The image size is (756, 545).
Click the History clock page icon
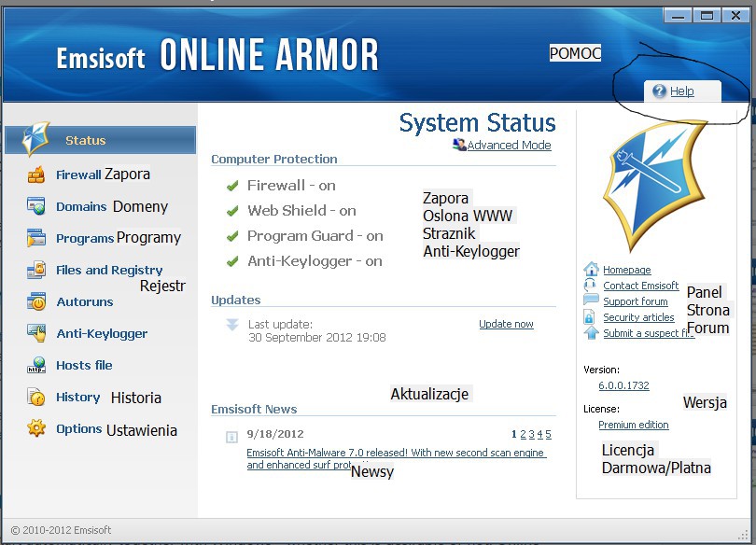point(36,397)
